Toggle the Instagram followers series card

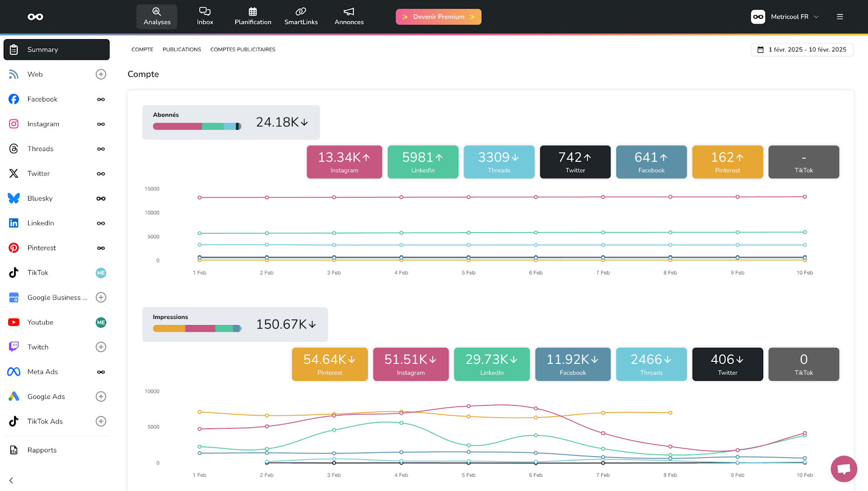coord(344,162)
